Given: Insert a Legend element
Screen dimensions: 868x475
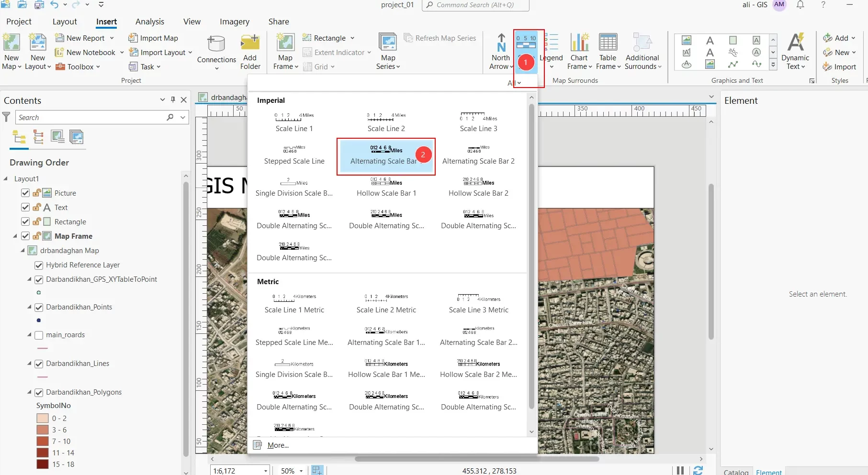Looking at the screenshot, I should click(x=551, y=52).
